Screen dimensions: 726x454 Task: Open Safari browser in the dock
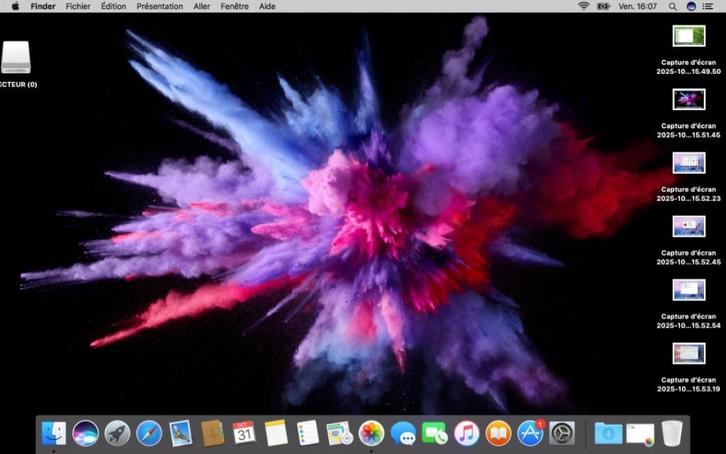(149, 433)
